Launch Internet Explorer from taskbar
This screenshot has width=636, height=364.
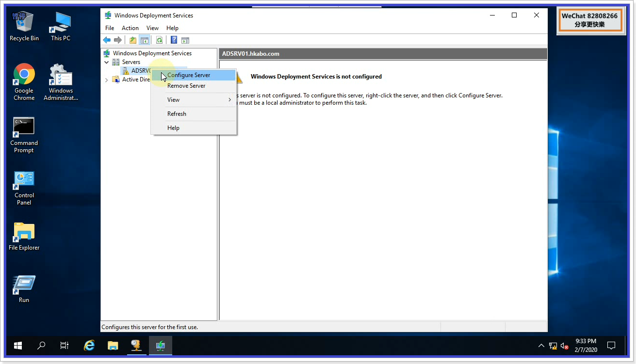click(89, 346)
